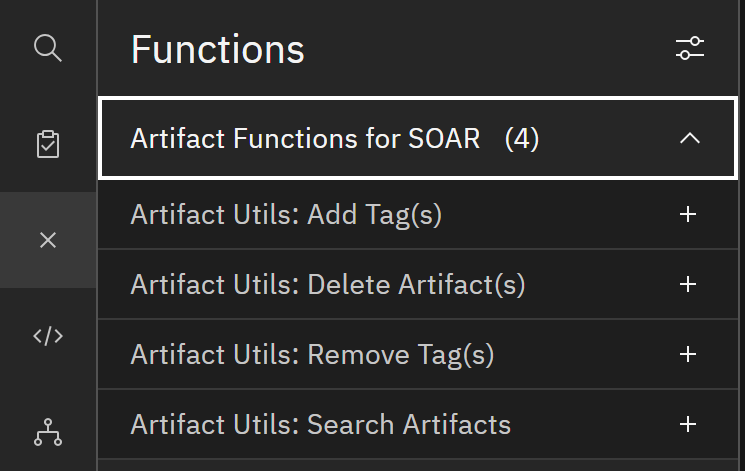Click the Functions panel title
This screenshot has height=471, width=745.
[218, 49]
